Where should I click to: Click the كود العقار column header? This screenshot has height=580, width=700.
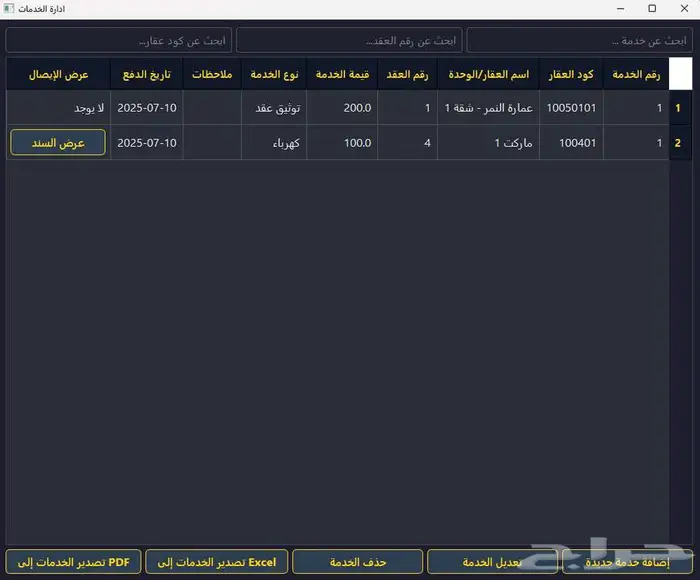point(572,75)
